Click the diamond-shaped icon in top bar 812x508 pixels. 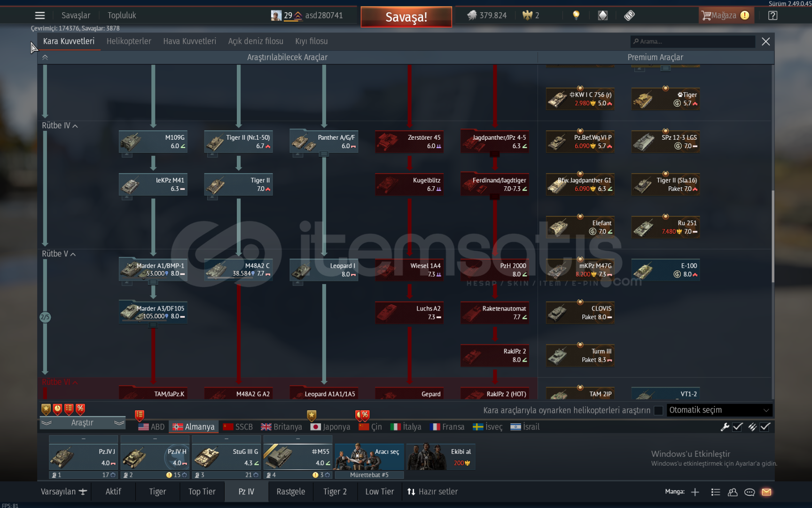tap(602, 16)
